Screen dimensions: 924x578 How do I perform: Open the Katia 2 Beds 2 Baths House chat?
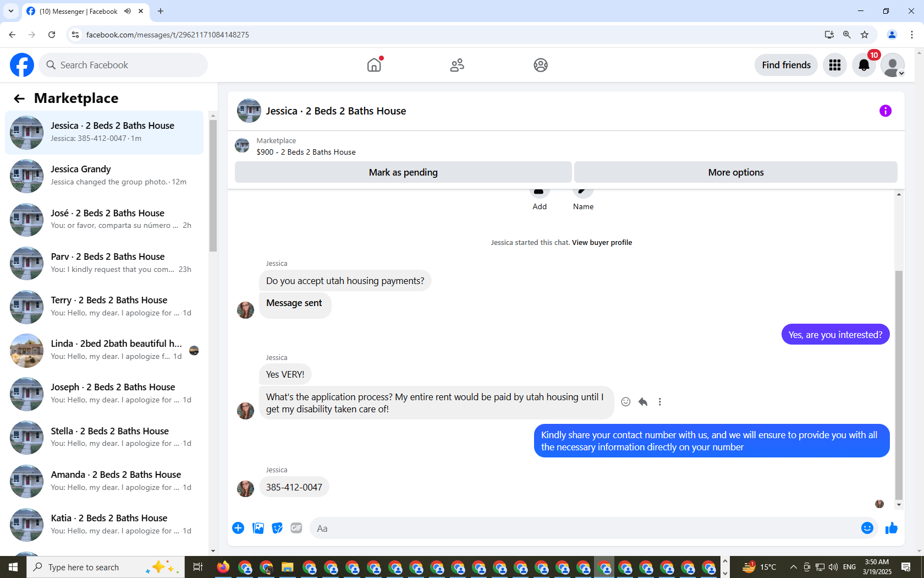(105, 525)
